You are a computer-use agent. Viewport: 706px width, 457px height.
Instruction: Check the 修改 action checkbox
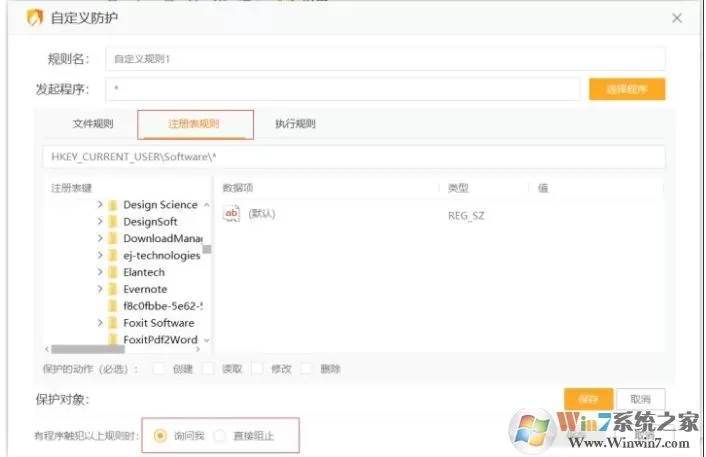[257, 369]
